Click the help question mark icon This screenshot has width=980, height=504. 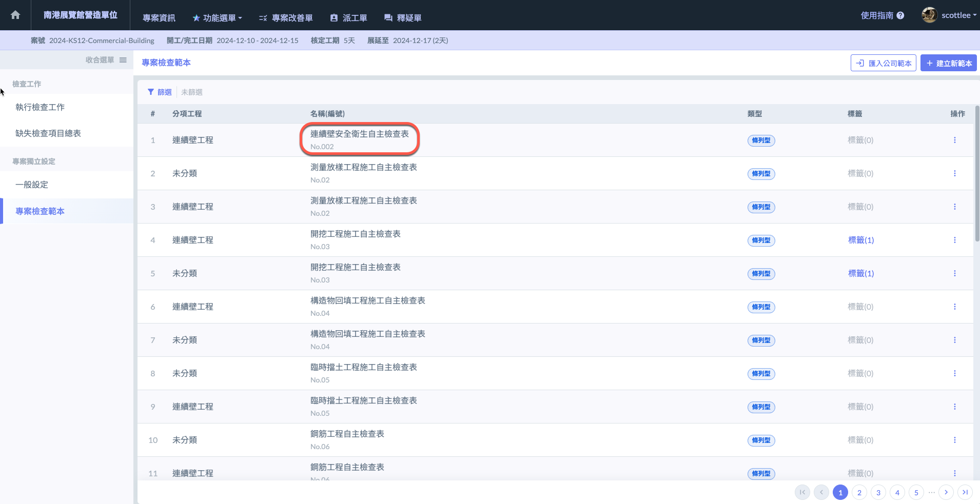[900, 16]
